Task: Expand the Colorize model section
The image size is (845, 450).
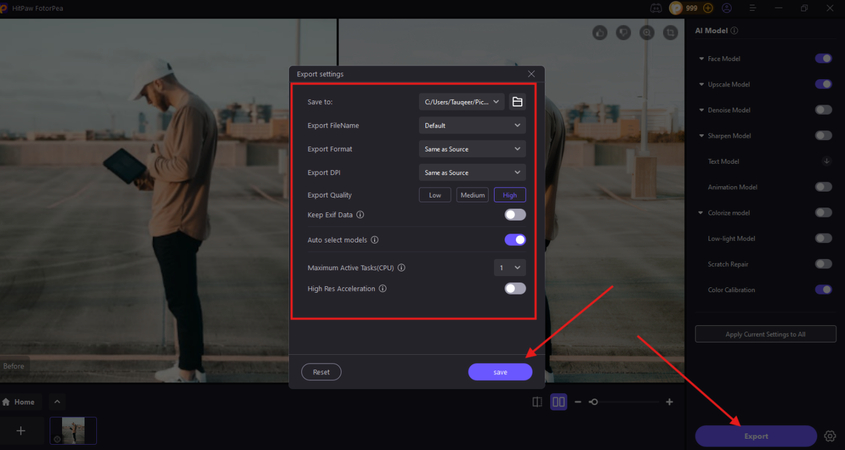Action: pos(701,213)
